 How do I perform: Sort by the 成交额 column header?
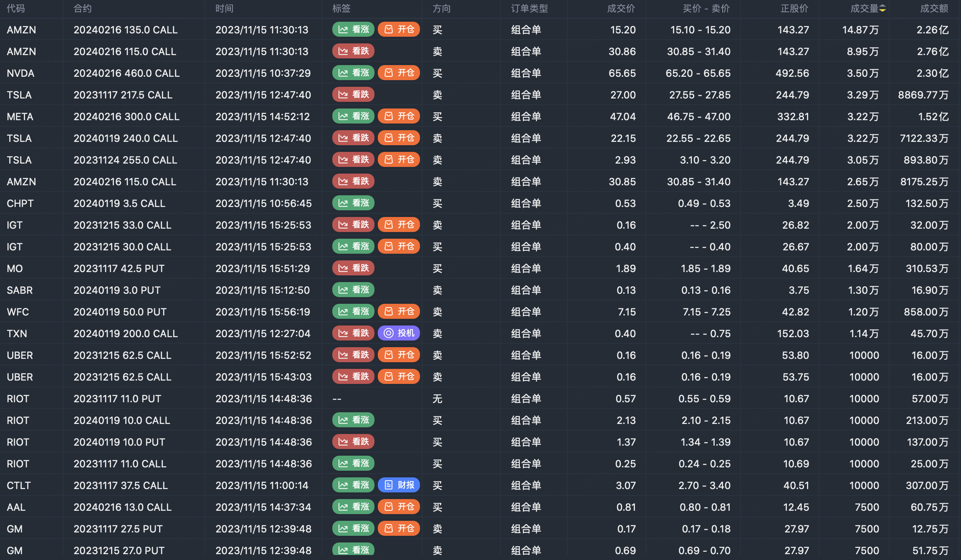coord(934,9)
